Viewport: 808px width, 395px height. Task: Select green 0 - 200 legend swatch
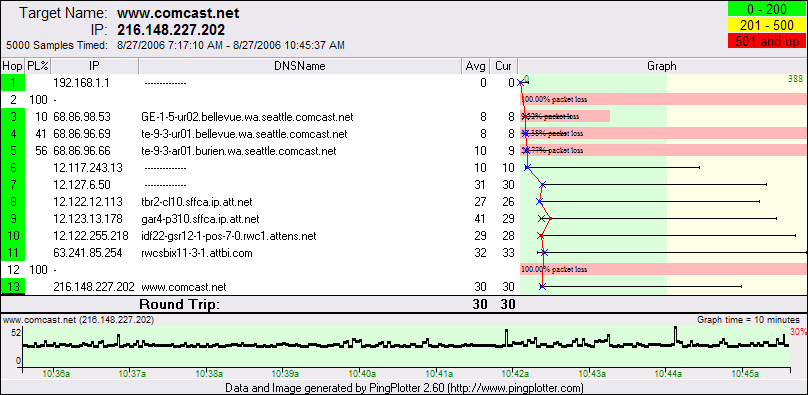click(x=767, y=10)
